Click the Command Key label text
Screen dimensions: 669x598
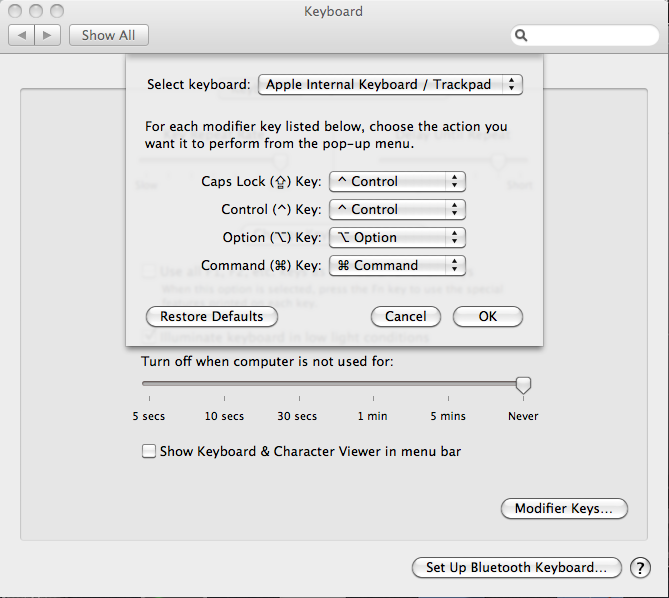pyautogui.click(x=261, y=266)
